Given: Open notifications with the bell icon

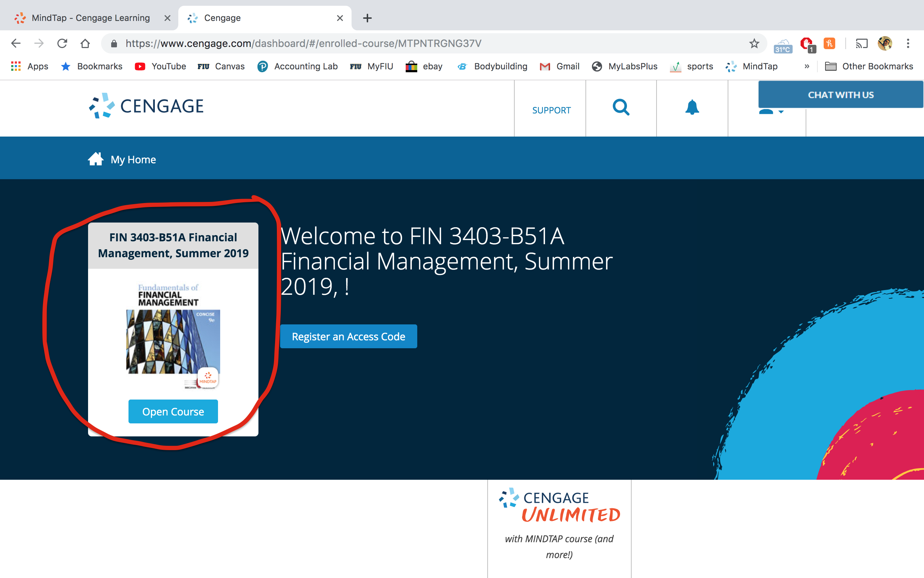Looking at the screenshot, I should [692, 107].
